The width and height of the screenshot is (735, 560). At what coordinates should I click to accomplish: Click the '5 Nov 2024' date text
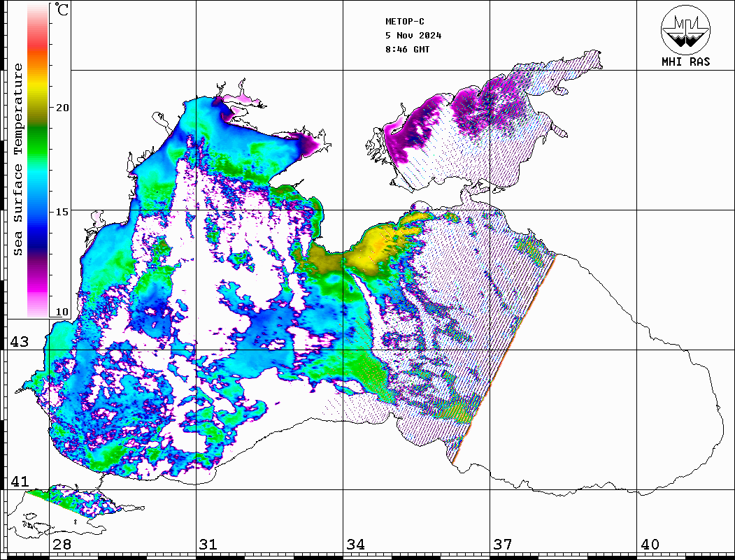[413, 36]
